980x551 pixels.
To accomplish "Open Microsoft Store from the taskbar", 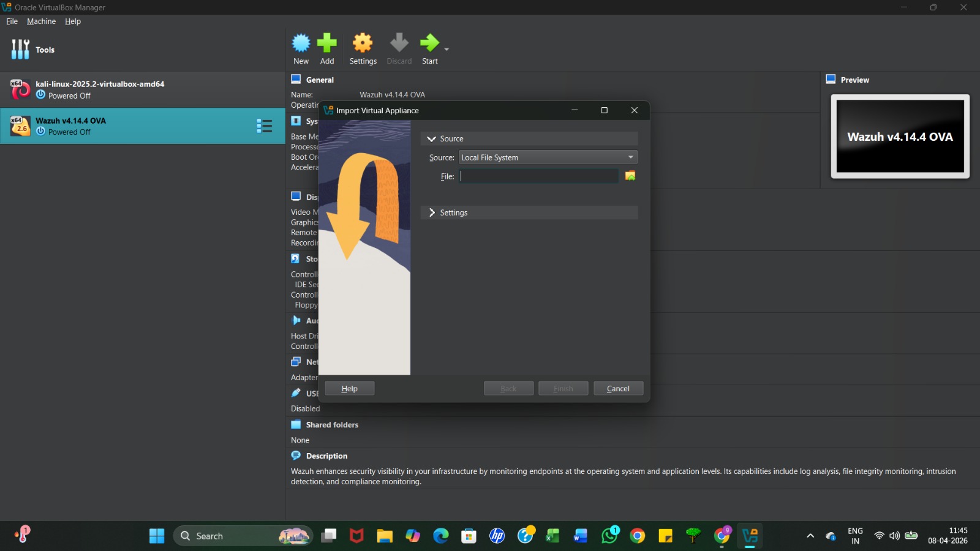I will [x=469, y=536].
